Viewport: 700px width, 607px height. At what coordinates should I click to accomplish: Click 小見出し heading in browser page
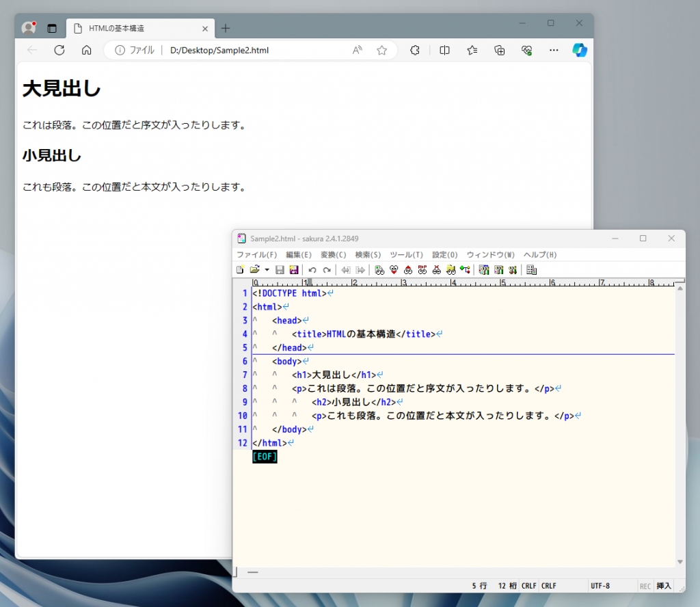click(x=52, y=155)
